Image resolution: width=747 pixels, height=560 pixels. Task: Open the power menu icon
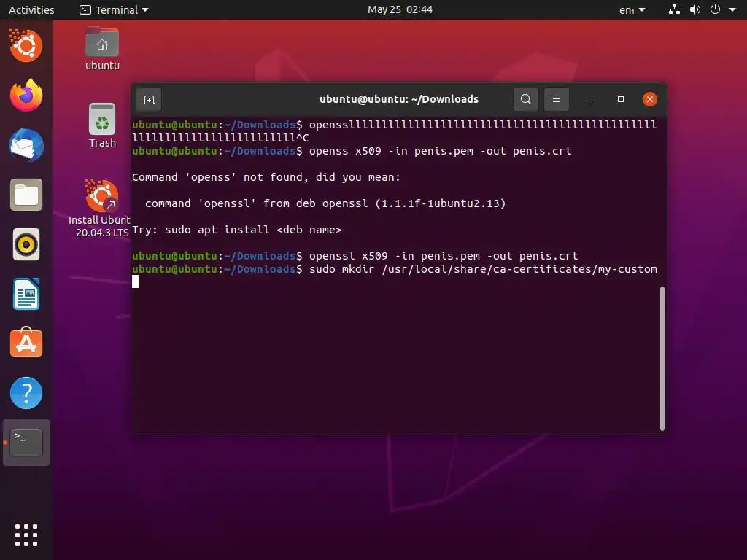click(x=715, y=9)
